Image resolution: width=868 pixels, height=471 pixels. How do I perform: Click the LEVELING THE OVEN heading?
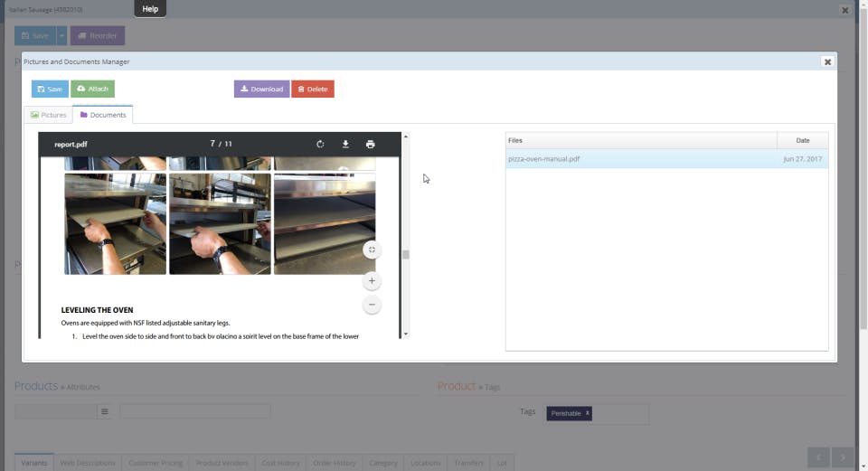point(97,310)
